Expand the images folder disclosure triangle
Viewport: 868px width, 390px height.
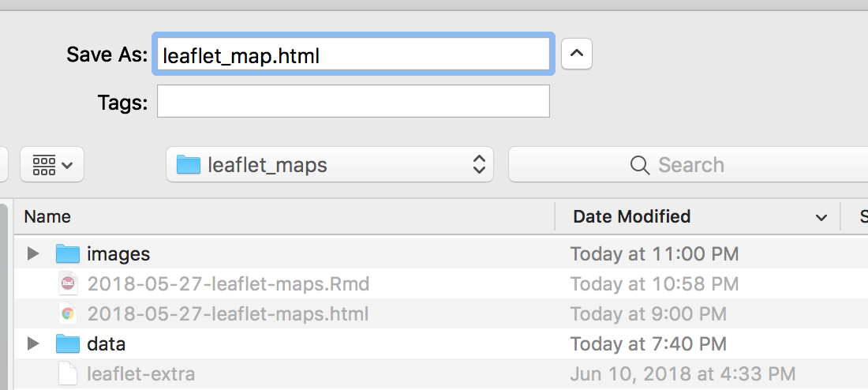tap(32, 253)
